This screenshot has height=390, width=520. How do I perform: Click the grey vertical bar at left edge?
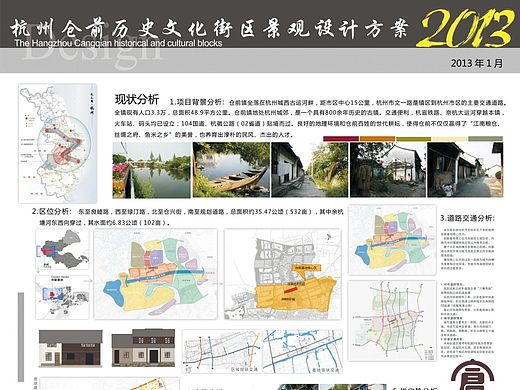[x=21, y=337]
